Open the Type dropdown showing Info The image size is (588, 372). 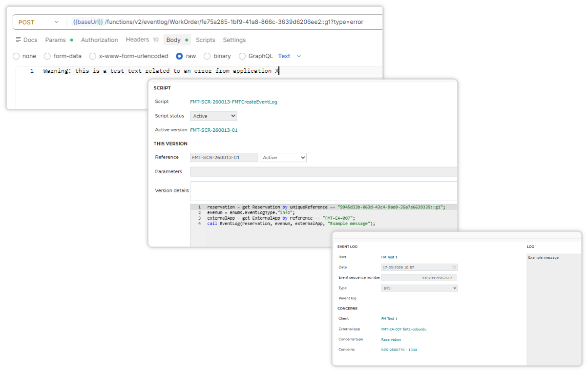pos(420,289)
